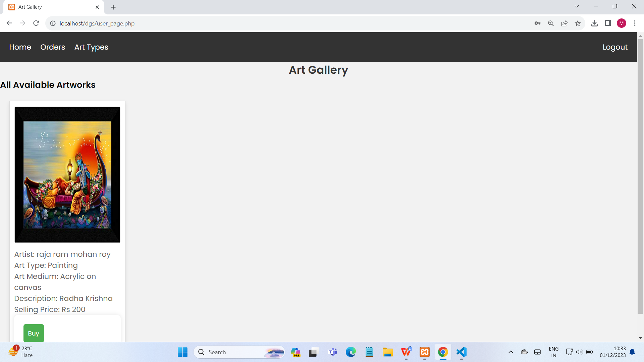This screenshot has width=644, height=362.
Task: Buy the Radha Krishna painting
Action: point(34,333)
